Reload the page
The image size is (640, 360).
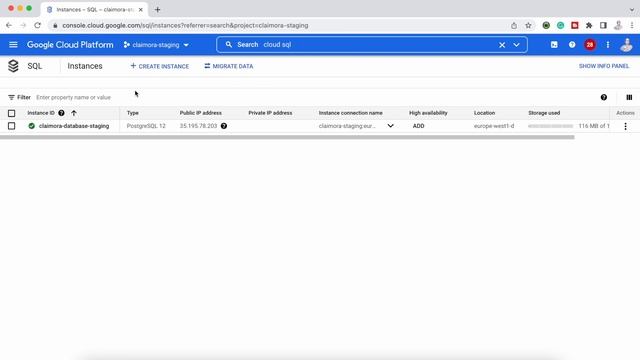(x=38, y=25)
